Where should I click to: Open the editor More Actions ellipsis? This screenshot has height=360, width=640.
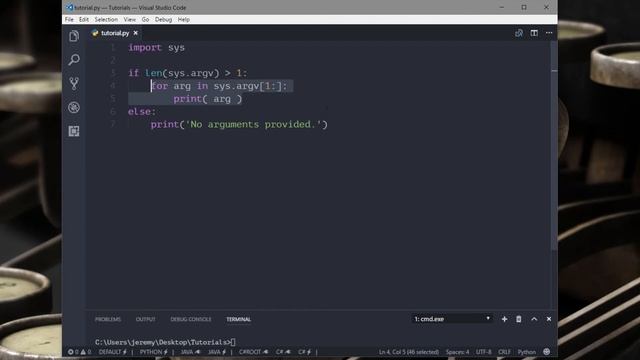(x=549, y=33)
